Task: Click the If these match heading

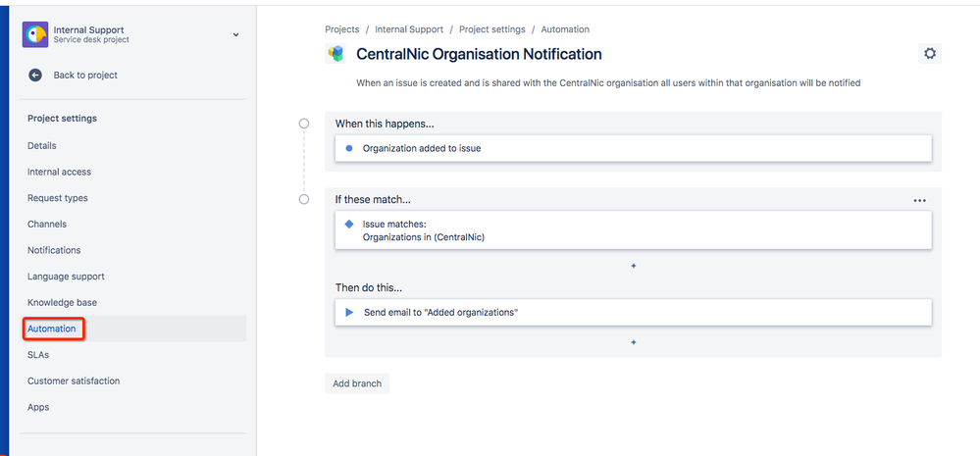Action: [373, 200]
